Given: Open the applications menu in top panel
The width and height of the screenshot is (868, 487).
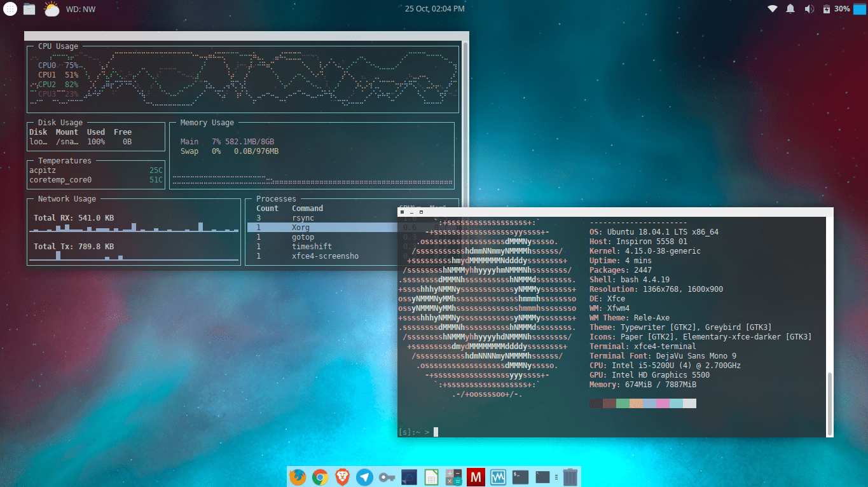Looking at the screenshot, I should (x=9, y=9).
